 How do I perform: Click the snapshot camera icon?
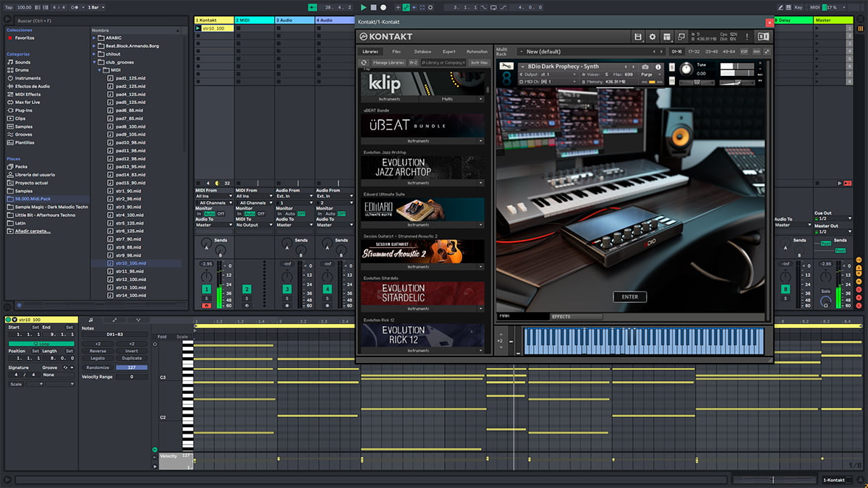coord(645,67)
